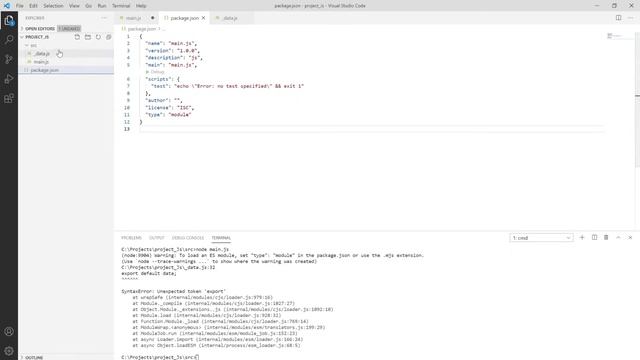Open the Help menu

141,6
